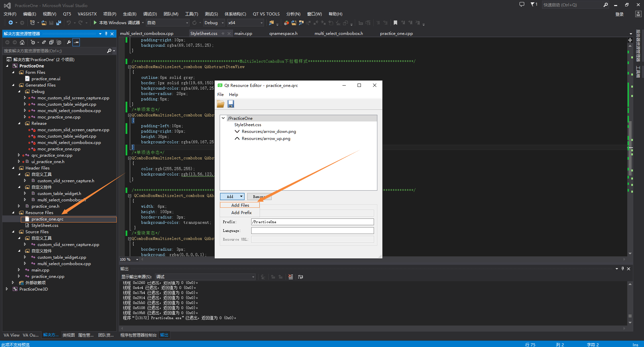Click the user account avatar icon

(x=638, y=14)
